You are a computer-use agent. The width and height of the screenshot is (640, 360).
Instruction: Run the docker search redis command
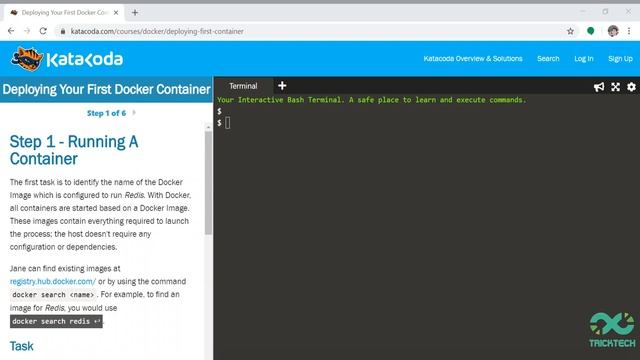click(x=56, y=321)
